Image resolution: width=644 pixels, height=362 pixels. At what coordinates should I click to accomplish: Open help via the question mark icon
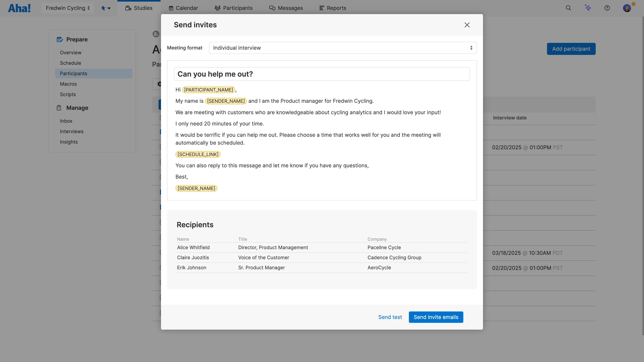click(x=607, y=8)
